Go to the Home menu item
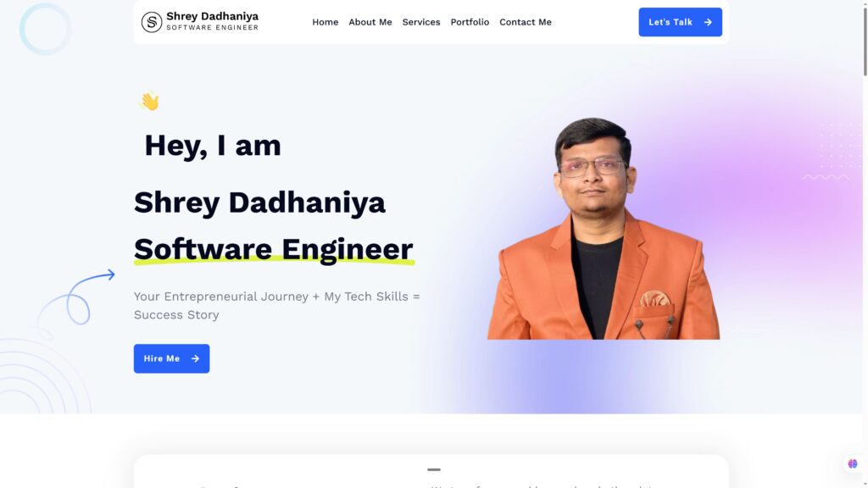Viewport: 868px width, 488px height. pyautogui.click(x=325, y=22)
